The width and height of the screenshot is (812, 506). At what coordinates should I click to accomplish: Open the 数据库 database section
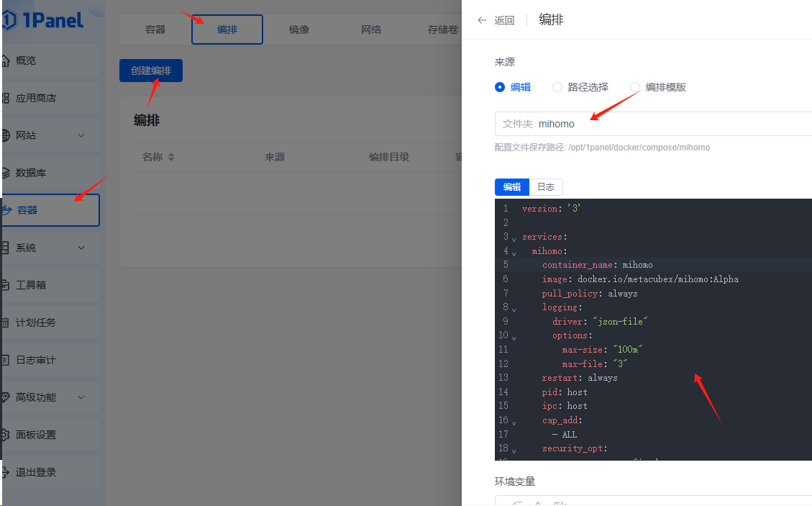[31, 173]
